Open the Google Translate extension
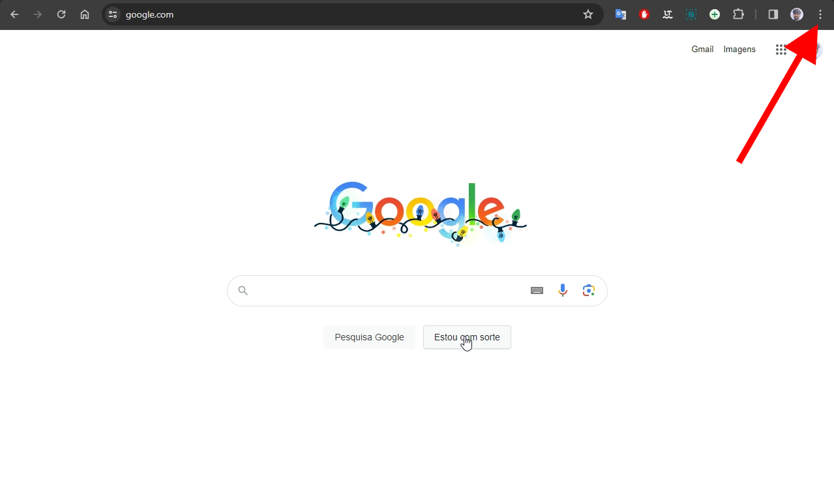The height and width of the screenshot is (504, 834). [621, 14]
